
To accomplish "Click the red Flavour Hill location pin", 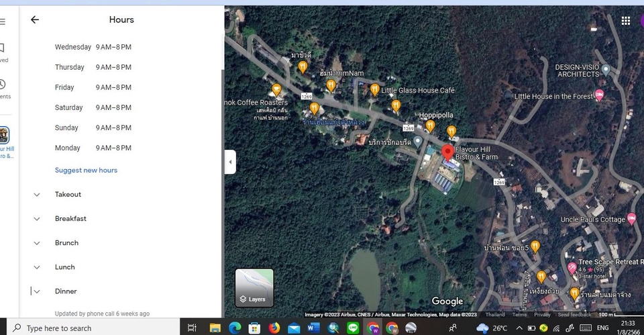I will click(447, 152).
